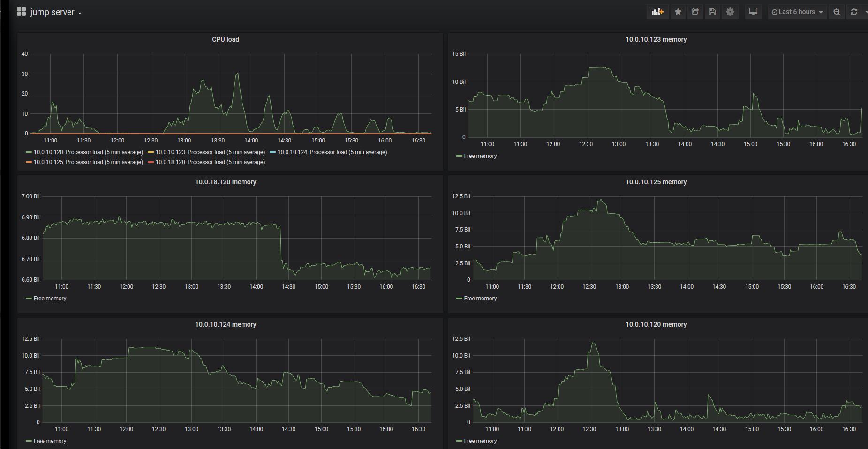Open the 10.0.10.123 memory panel menu
Screen dimensions: 868x449
tap(656, 39)
